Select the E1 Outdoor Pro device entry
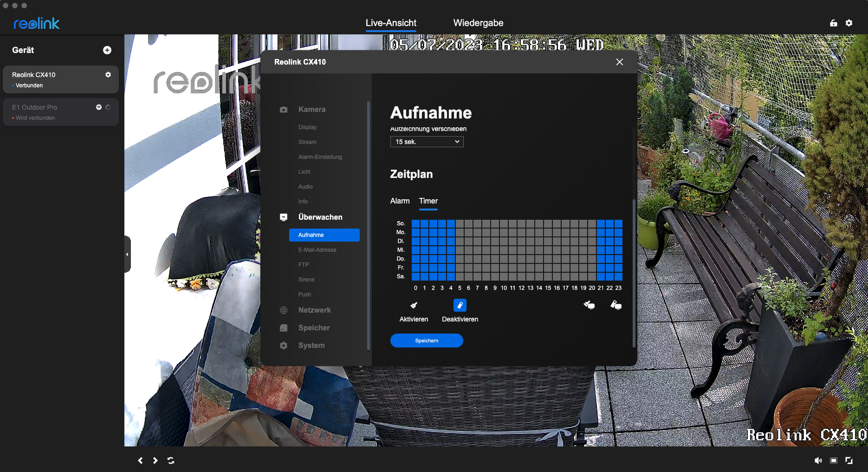868x472 pixels. pos(61,112)
